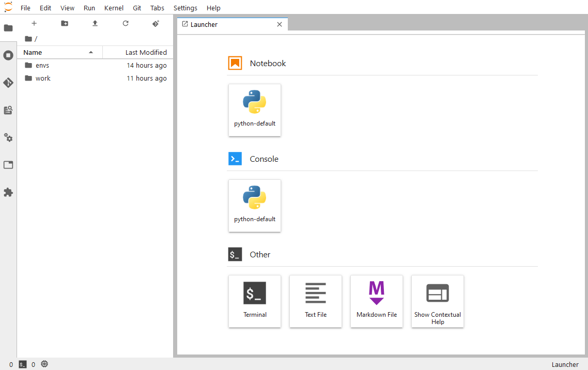Refresh the file list
This screenshot has width=588, height=370.
click(x=126, y=23)
